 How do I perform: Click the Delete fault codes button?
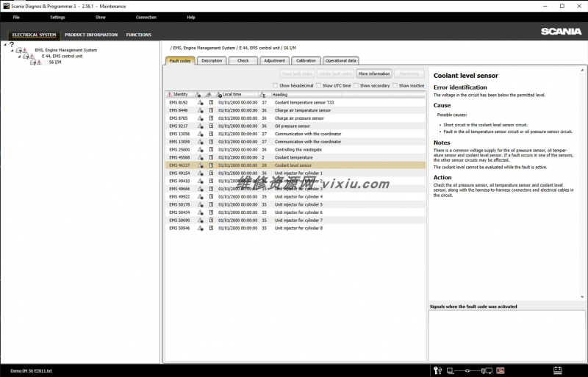(336, 74)
